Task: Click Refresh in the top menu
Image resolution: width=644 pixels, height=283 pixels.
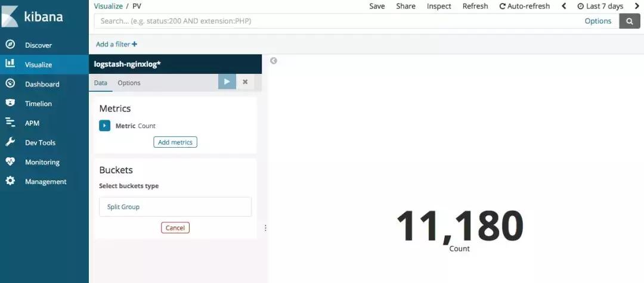Action: click(475, 6)
